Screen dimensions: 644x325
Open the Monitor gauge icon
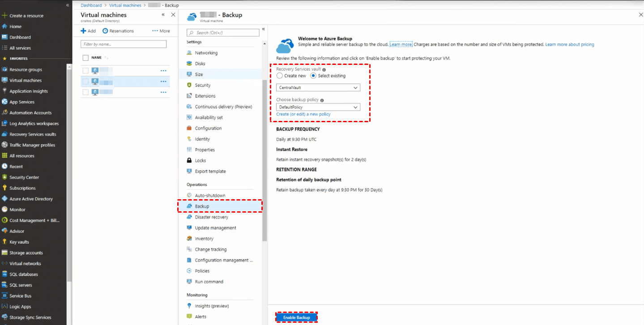[4, 210]
